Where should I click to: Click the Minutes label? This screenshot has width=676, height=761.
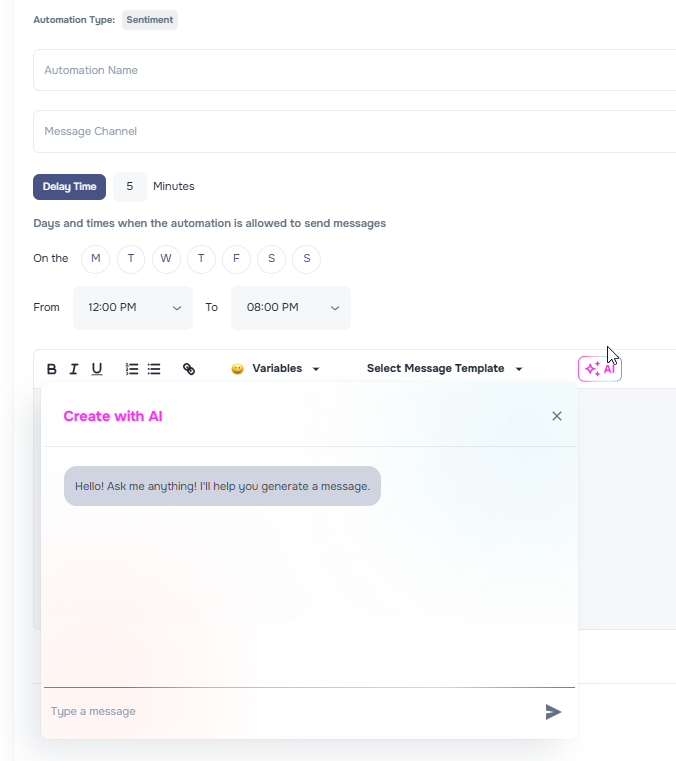[x=174, y=186]
